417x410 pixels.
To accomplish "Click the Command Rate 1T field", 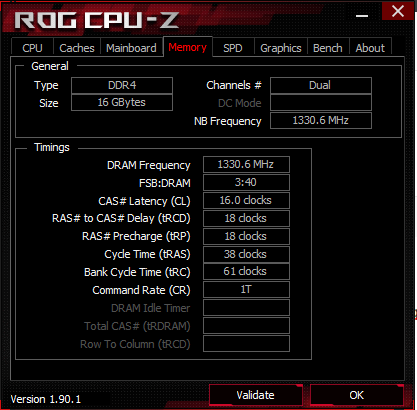I will 246,289.
